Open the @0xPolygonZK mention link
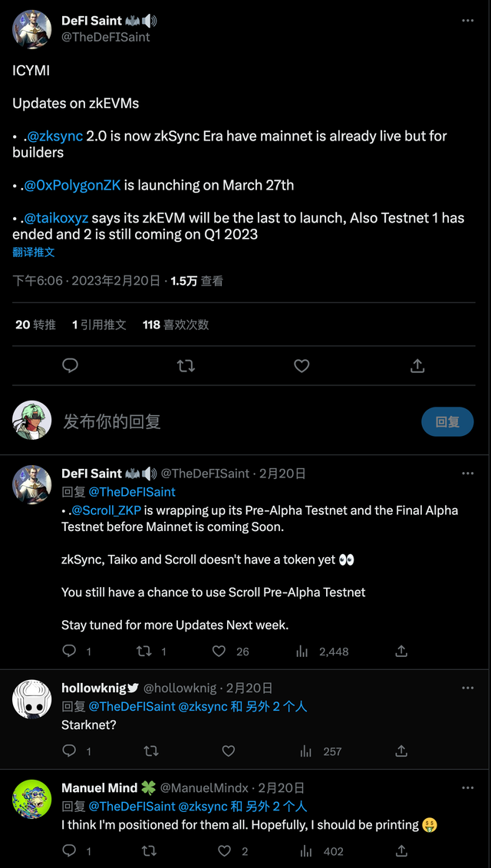Screen dimensions: 491x868 (x=74, y=185)
